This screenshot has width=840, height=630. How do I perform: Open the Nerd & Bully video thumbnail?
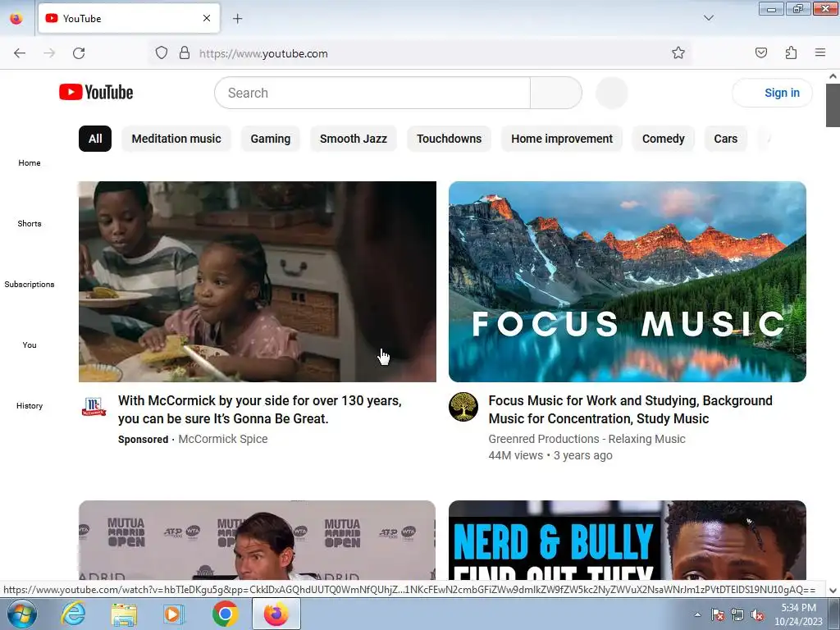[628, 540]
